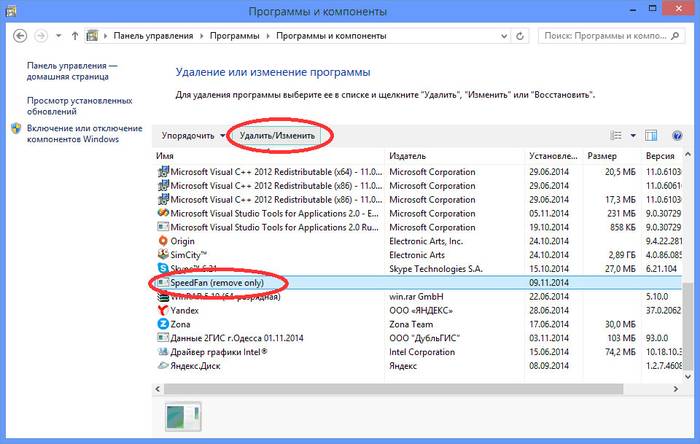This screenshot has width=700, height=444.
Task: Expand the address bar history dropdown
Action: (505, 35)
